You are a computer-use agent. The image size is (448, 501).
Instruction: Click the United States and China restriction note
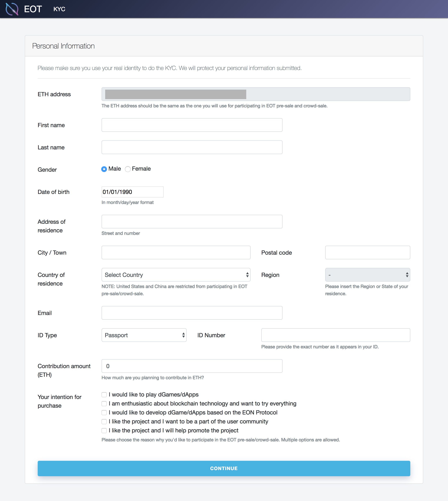click(174, 290)
